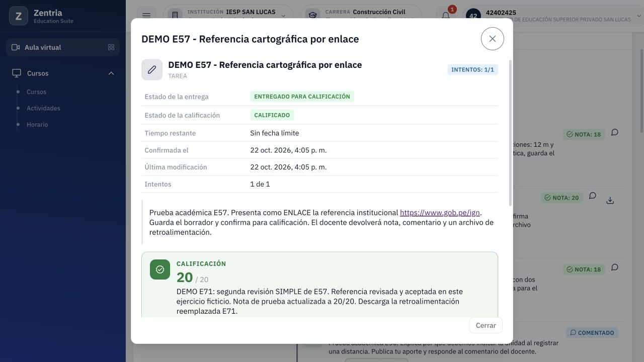The width and height of the screenshot is (644, 362).
Task: Collapse the Cursos section chevron
Action: point(111,73)
